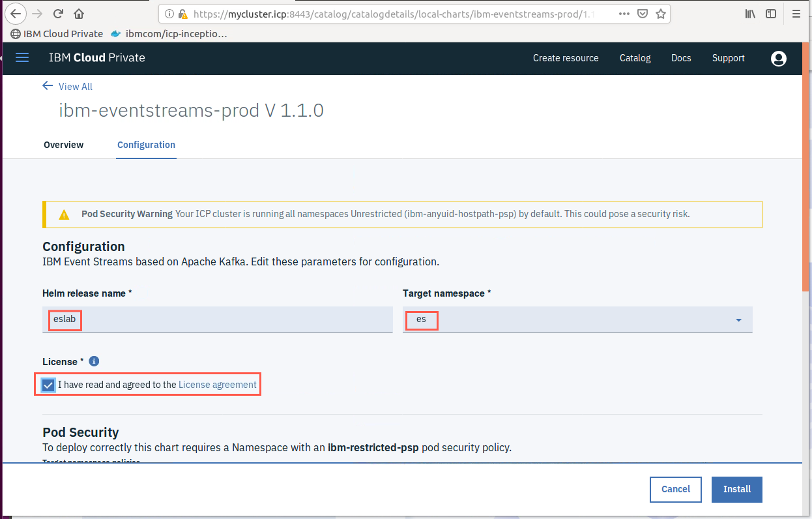812x519 pixels.
Task: Click the Pod Security section heading
Action: (81, 432)
